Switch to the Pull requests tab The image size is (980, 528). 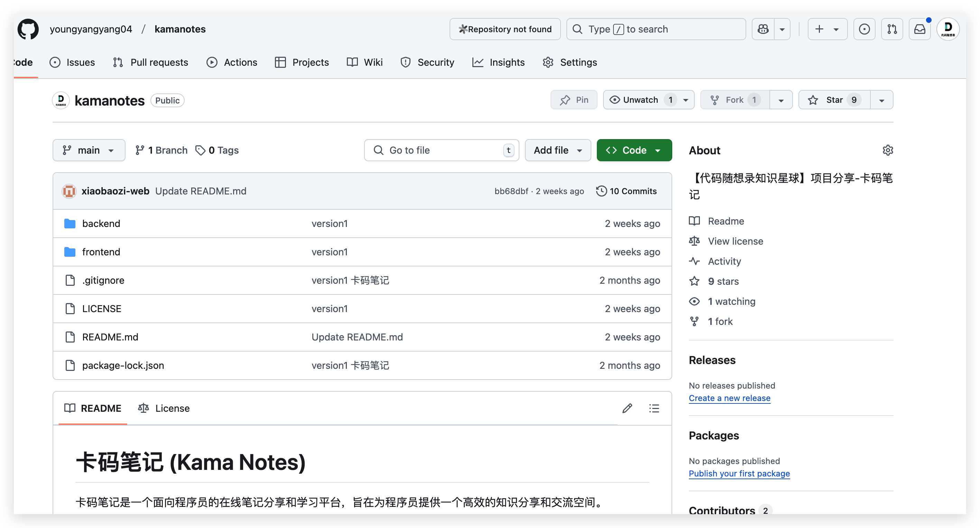tap(151, 62)
